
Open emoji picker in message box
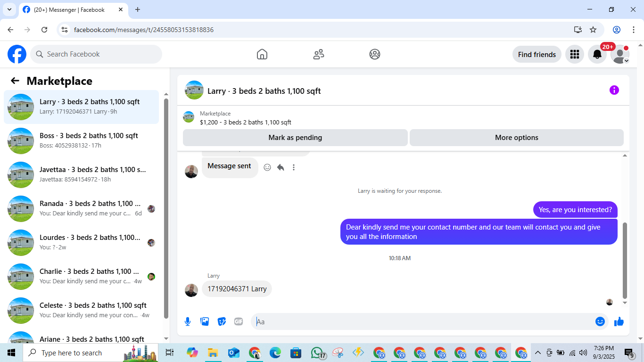[600, 321]
